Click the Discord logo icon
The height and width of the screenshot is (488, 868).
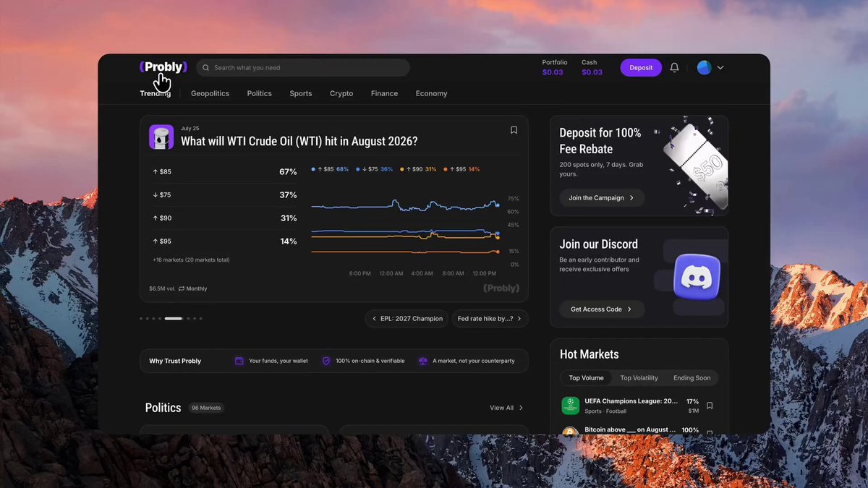tap(697, 276)
